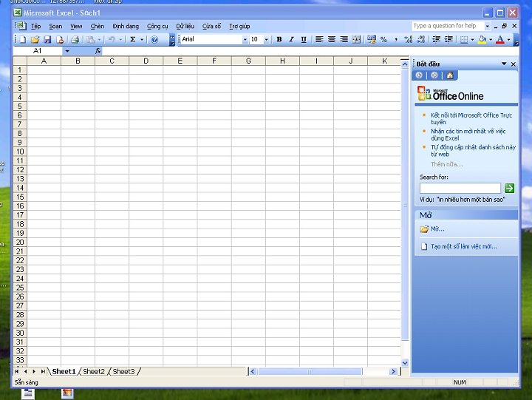Click the Type a question for help box
Viewport: 532px width, 400px height.
(x=448, y=26)
